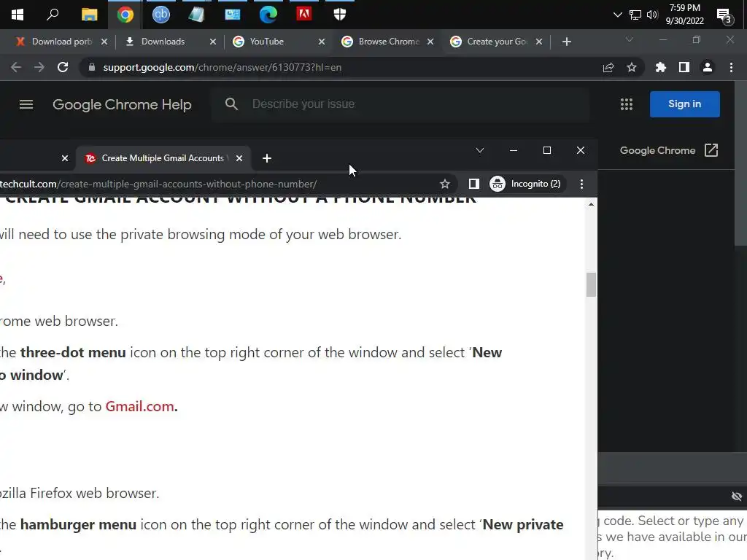Close the Browse Chrome tab
Screen dimensions: 747x560
click(x=430, y=42)
